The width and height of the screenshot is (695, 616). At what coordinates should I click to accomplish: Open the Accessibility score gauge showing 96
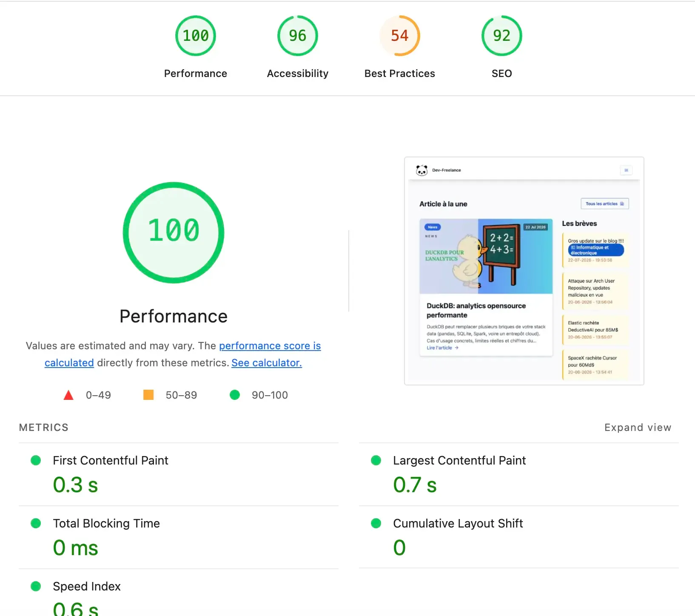click(298, 36)
